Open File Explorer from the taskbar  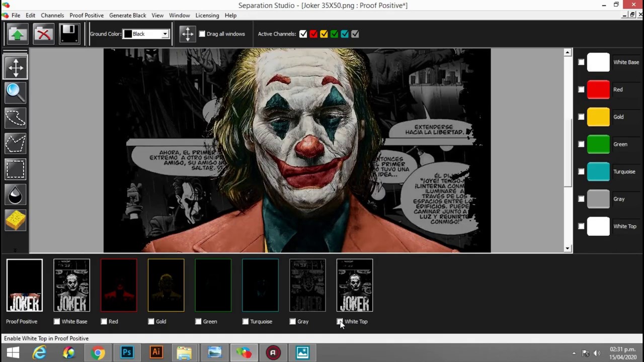[184, 352]
